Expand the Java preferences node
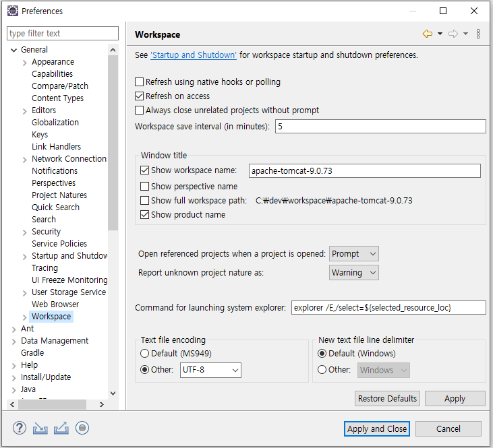Image resolution: width=493 pixels, height=448 pixels. pos(13,390)
